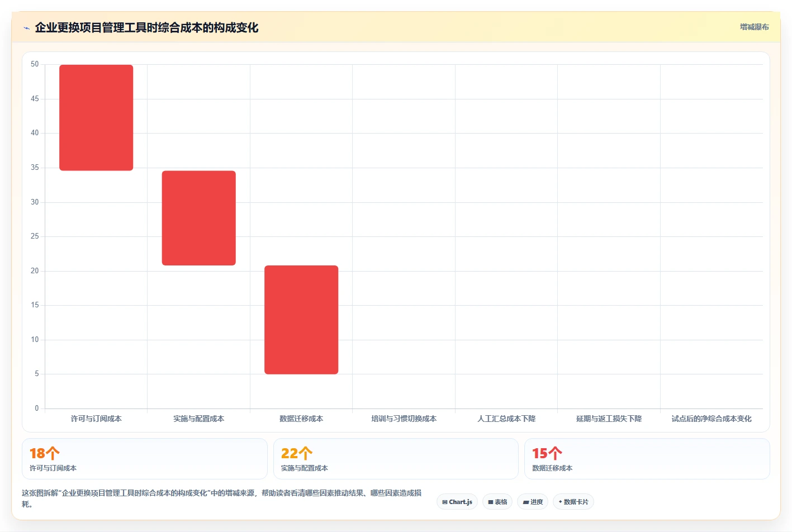Click the 增减瀑布 tag
Image resolution: width=792 pixels, height=532 pixels.
[x=754, y=27]
